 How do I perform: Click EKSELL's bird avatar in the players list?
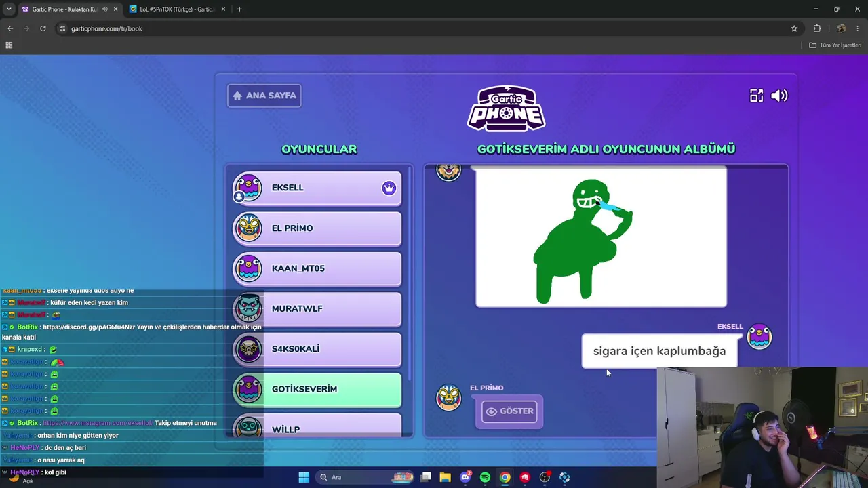(x=248, y=188)
